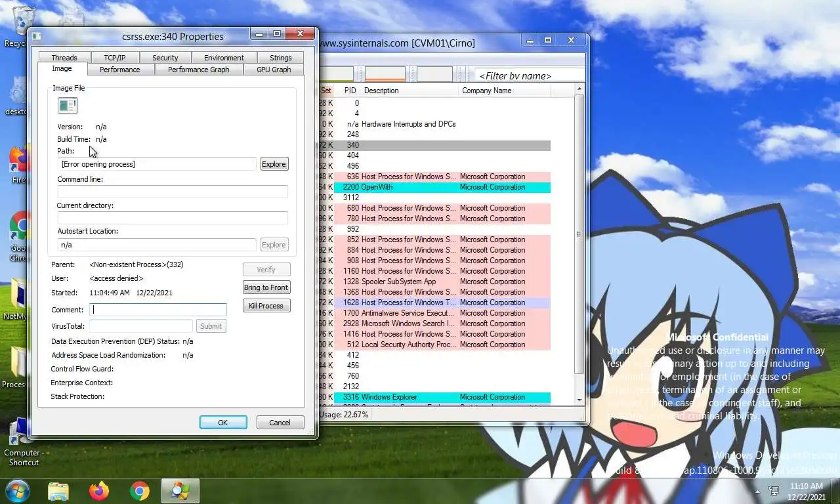Open Google Chrome desktop shortcut
The image size is (840, 504).
click(18, 236)
